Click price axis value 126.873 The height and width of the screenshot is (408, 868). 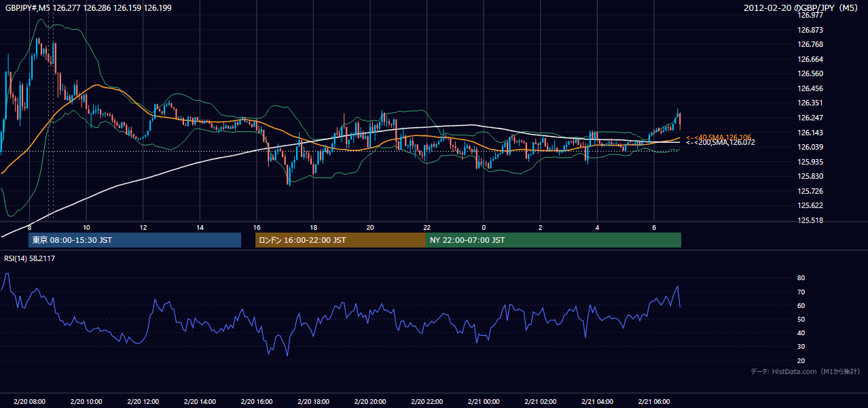click(x=810, y=30)
